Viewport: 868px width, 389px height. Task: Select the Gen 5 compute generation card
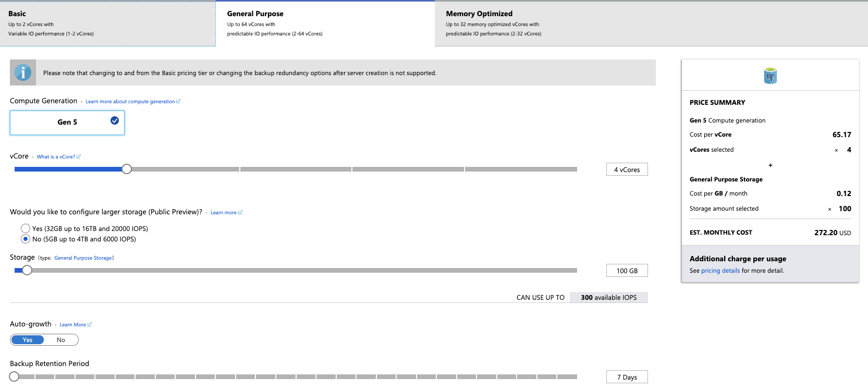67,123
